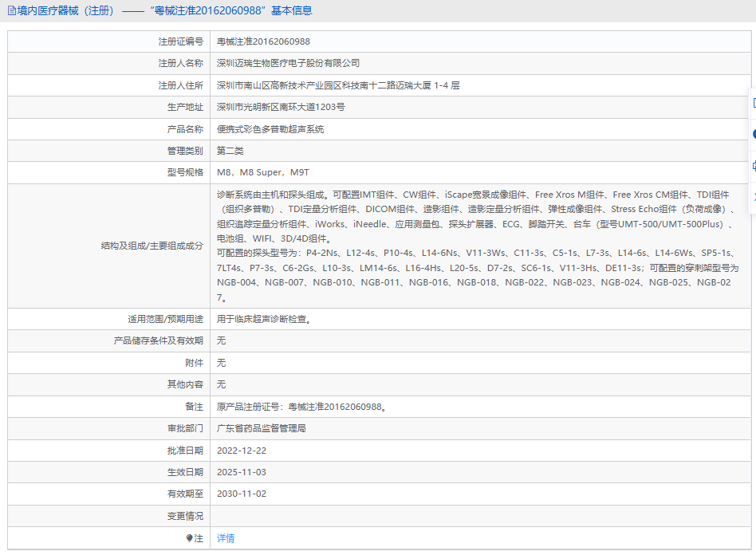Click the intended use text 用于临床超声诊断检查
The width and height of the screenshot is (756, 555).
pyautogui.click(x=263, y=319)
